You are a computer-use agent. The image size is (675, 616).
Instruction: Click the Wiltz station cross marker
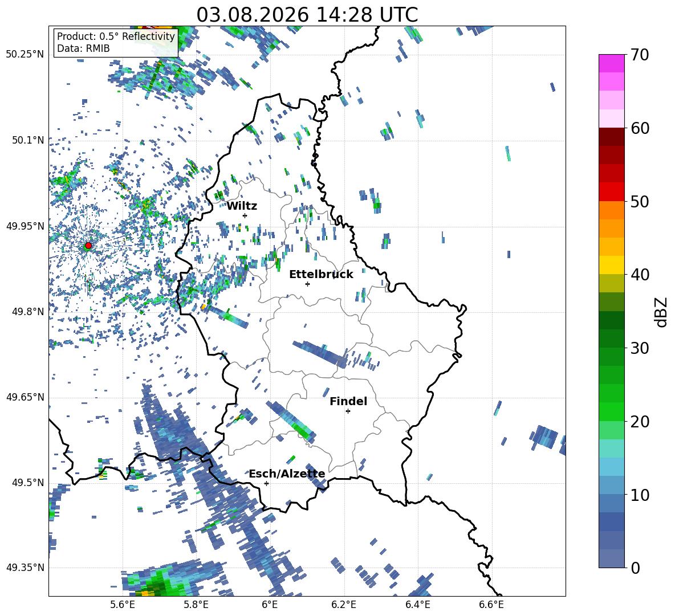245,215
